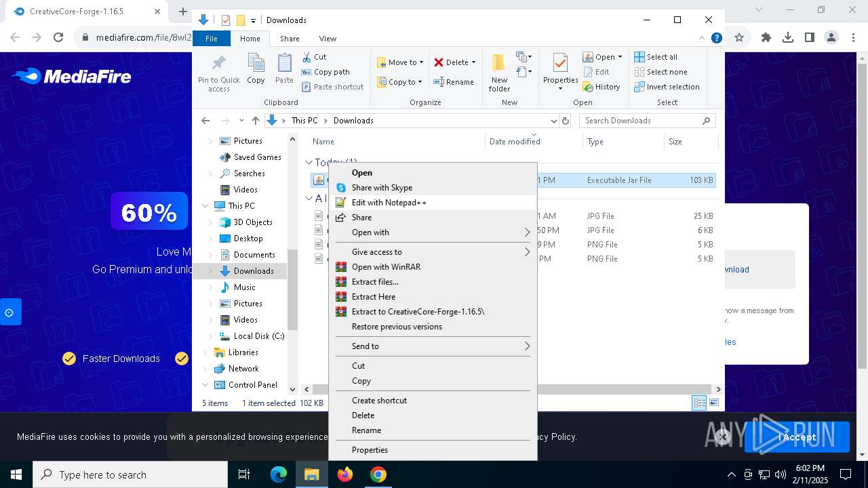The image size is (868, 488).
Task: Go back in Explorer navigation
Action: tap(205, 121)
